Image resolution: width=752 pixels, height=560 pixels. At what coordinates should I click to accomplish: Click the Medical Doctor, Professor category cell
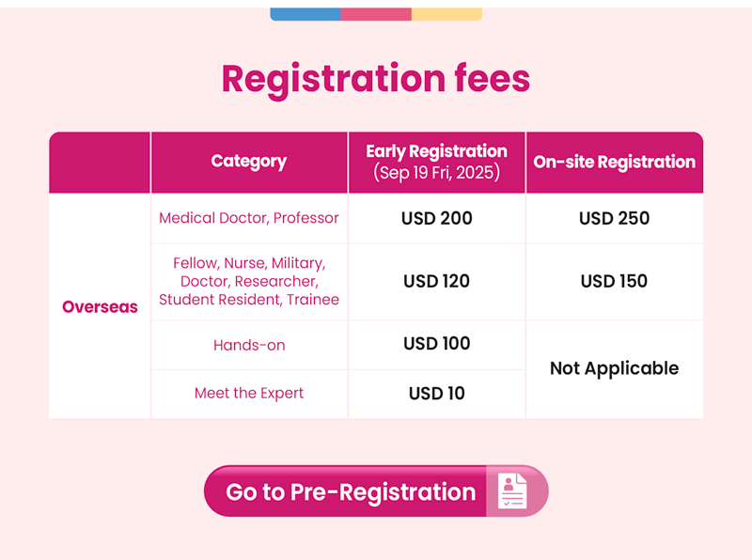click(249, 218)
